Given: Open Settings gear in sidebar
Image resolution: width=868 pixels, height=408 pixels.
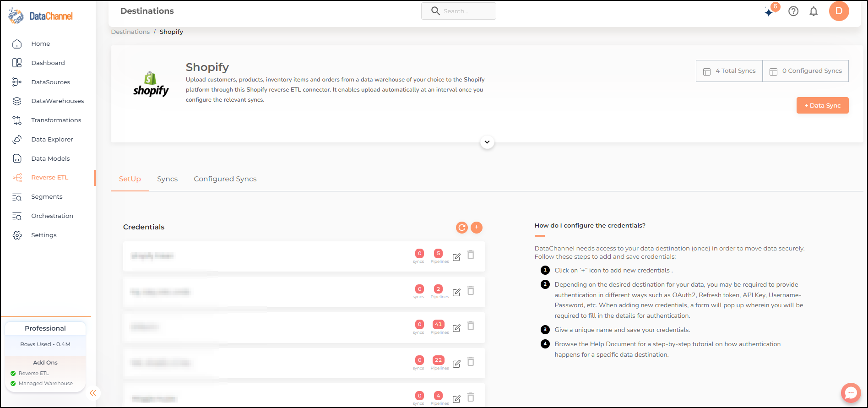Looking at the screenshot, I should [x=17, y=235].
